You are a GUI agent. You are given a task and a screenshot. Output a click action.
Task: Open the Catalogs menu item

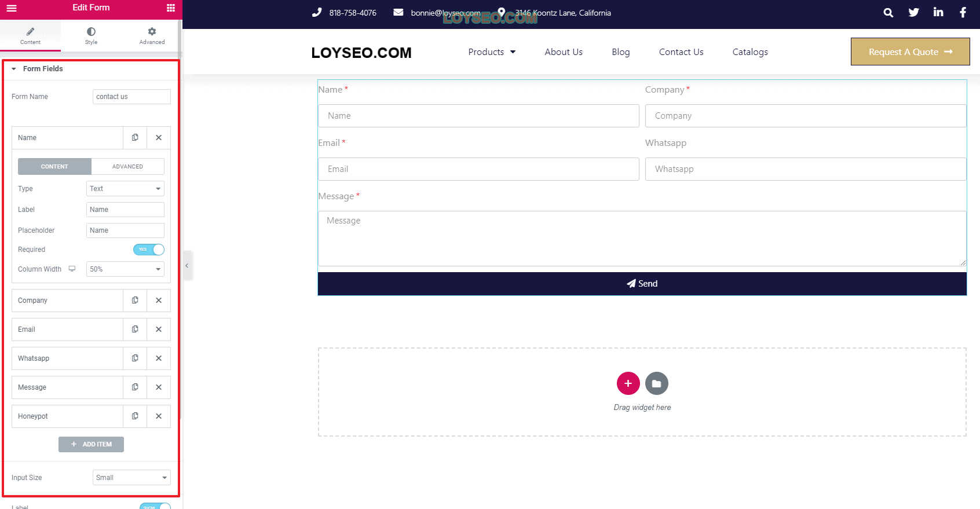point(750,52)
